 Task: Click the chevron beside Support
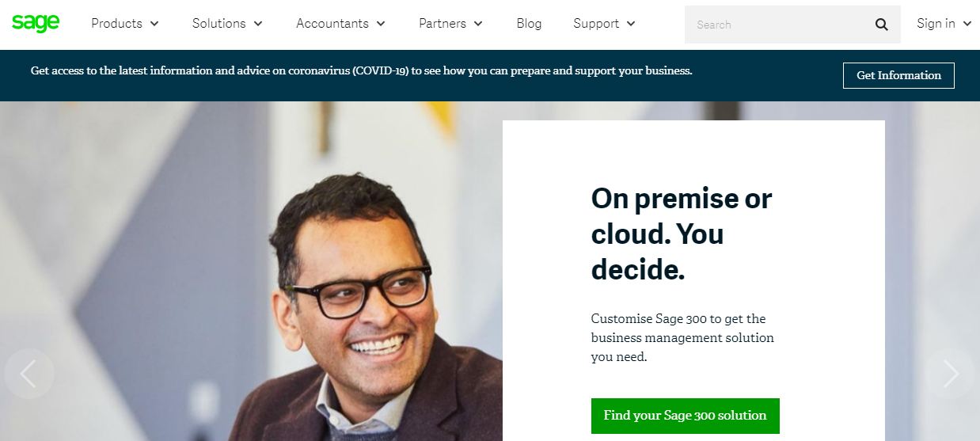[x=631, y=24]
